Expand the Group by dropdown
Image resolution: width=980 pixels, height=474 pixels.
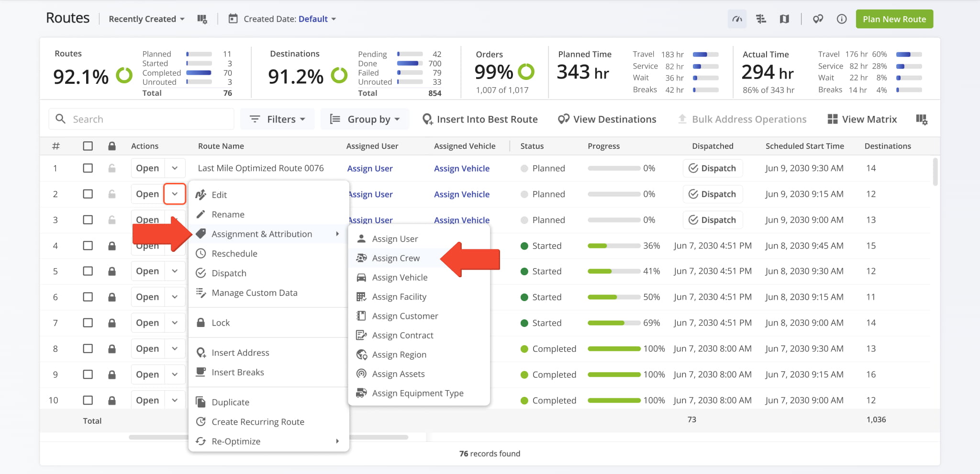tap(365, 119)
